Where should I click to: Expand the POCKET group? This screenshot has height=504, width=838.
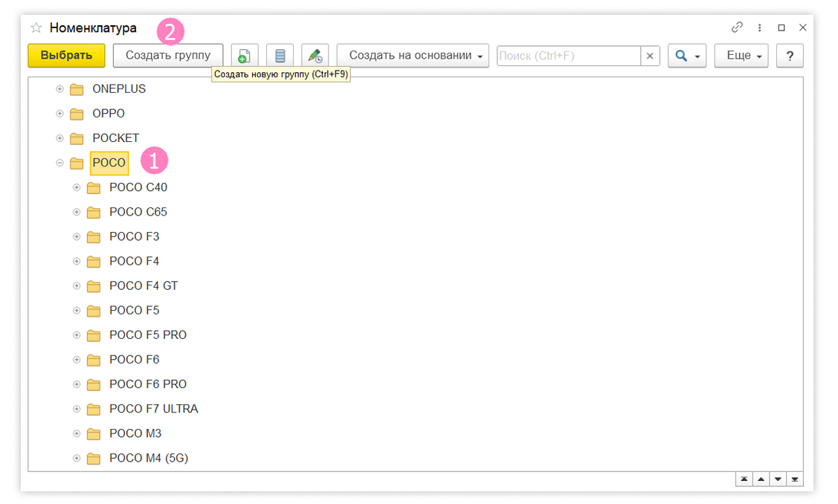[x=59, y=138]
